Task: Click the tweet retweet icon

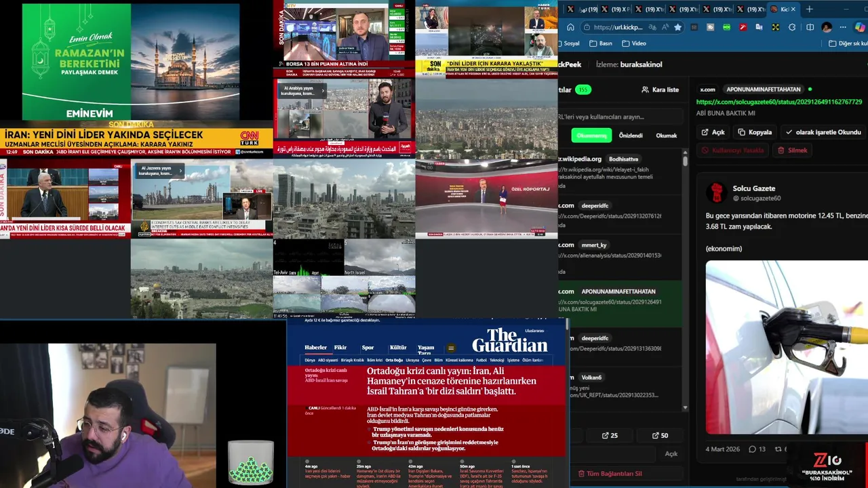Action: pyautogui.click(x=778, y=449)
